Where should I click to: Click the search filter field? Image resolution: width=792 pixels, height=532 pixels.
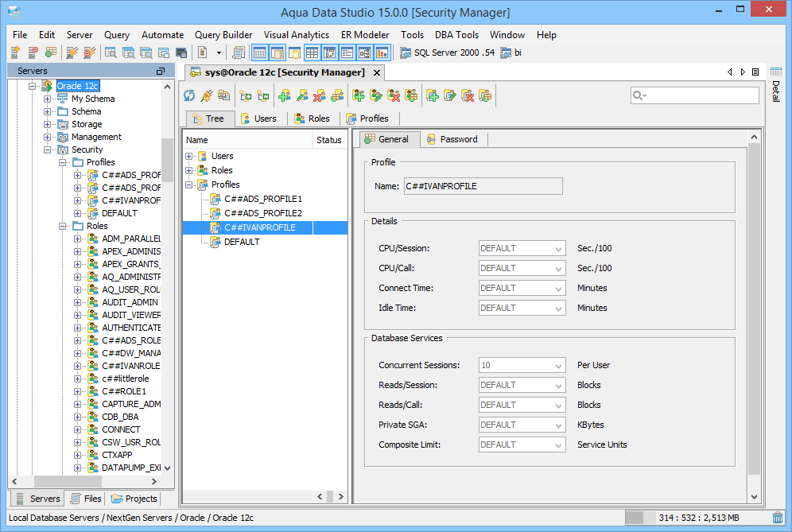(x=694, y=95)
